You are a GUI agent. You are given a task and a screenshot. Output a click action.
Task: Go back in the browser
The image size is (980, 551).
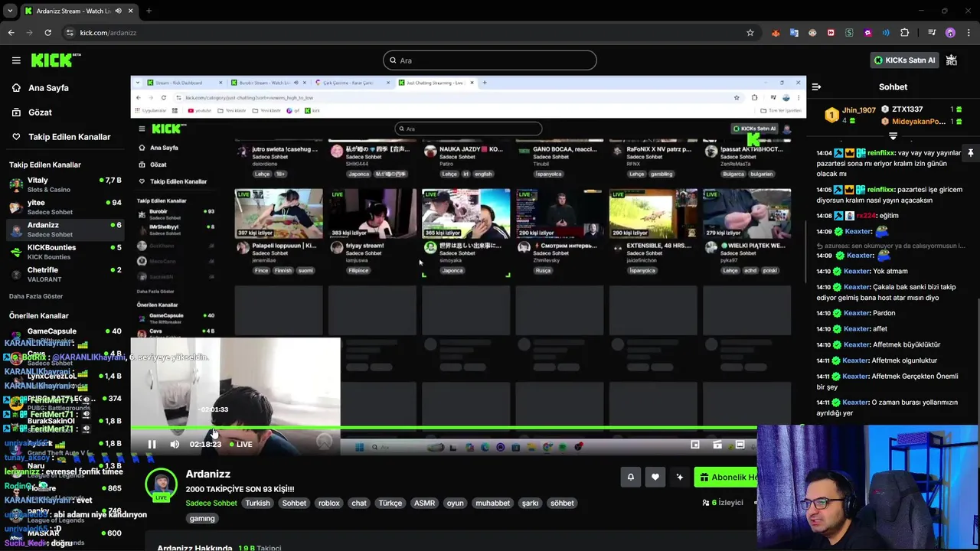11,33
